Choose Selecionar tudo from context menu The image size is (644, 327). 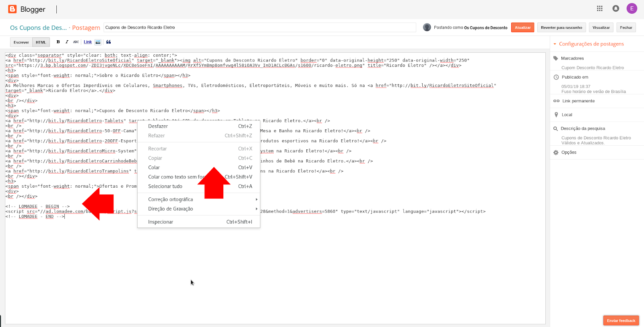199,186
